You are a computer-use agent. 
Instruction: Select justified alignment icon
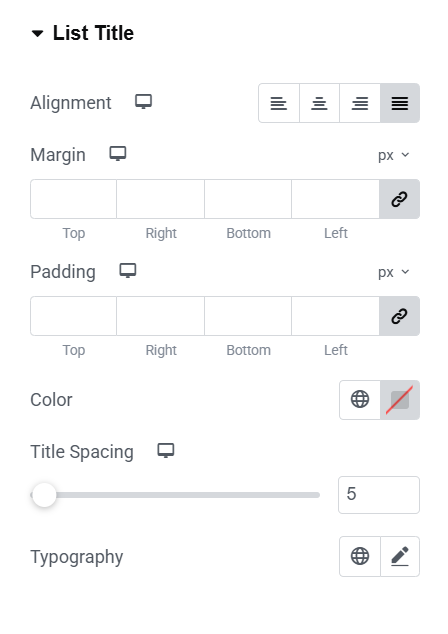click(x=400, y=103)
